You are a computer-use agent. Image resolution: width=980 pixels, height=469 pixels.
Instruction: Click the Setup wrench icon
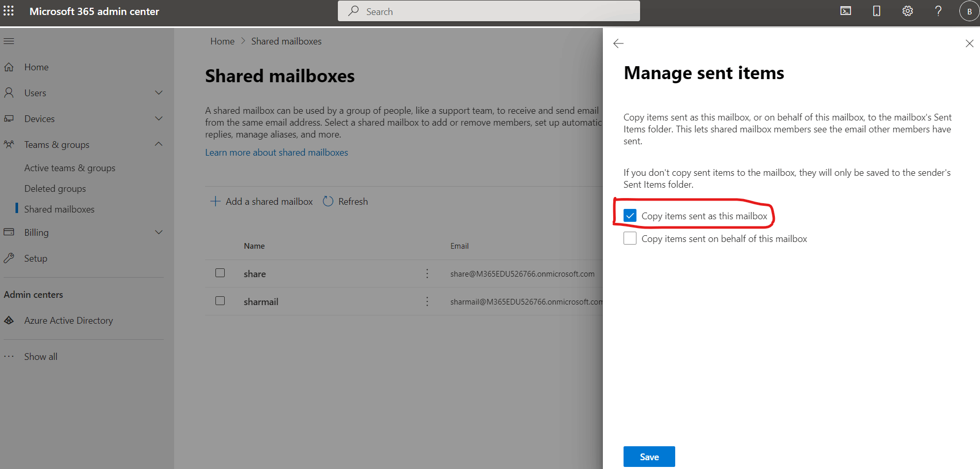9,258
